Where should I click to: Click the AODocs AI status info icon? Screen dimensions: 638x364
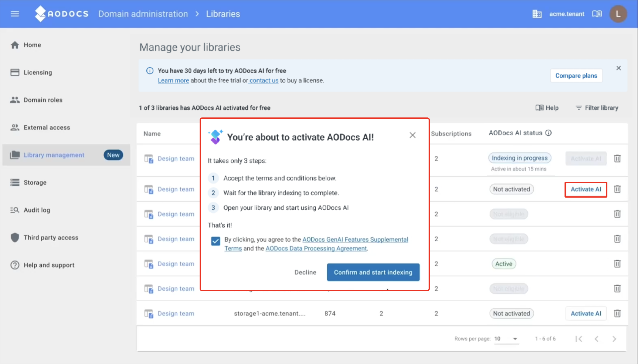(x=548, y=133)
